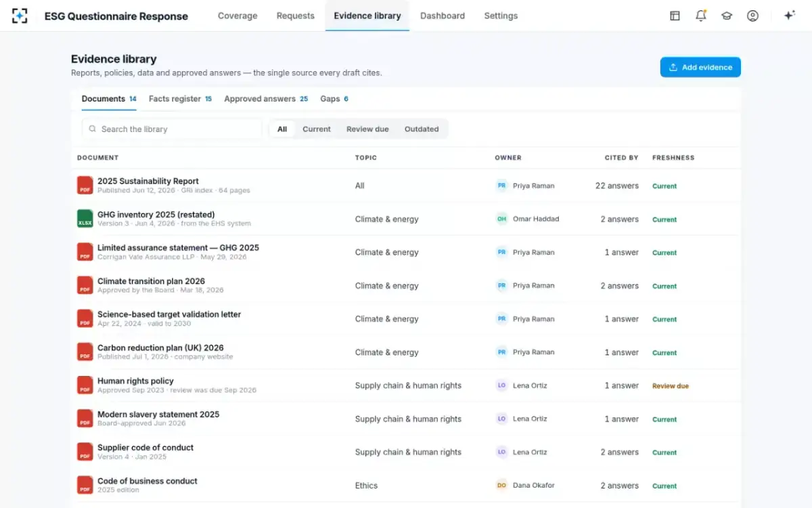Viewport: 812px width, 508px height.
Task: Click the app logo icon beside ESG Questionnaire Response
Action: 20,16
